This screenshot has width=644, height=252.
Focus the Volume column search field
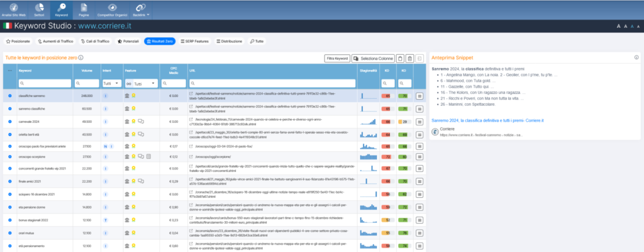(x=87, y=83)
